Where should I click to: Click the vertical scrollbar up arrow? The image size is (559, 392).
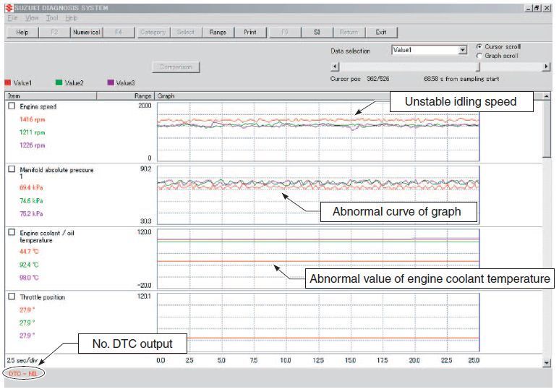pos(547,96)
